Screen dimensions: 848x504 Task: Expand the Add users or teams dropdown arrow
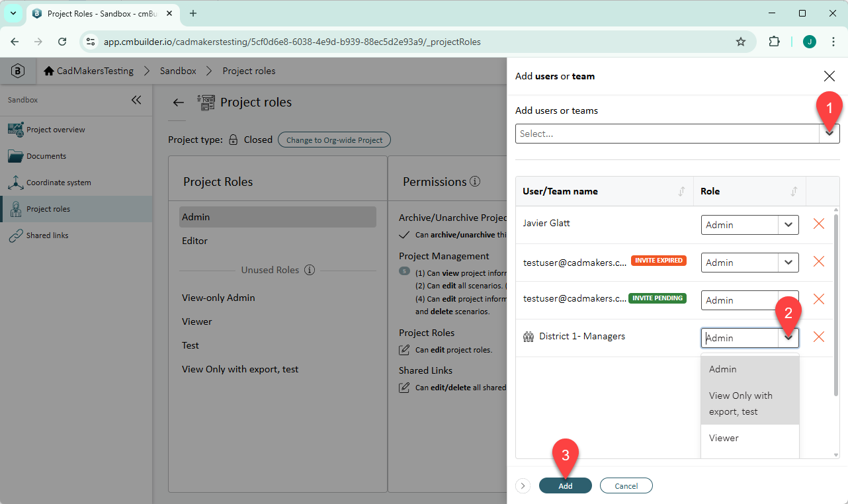829,134
